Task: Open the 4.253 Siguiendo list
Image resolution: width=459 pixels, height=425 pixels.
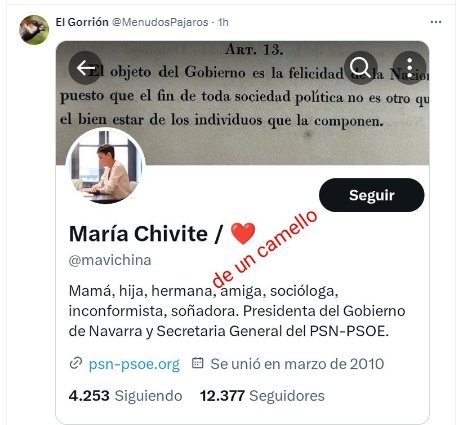Action: click(125, 396)
